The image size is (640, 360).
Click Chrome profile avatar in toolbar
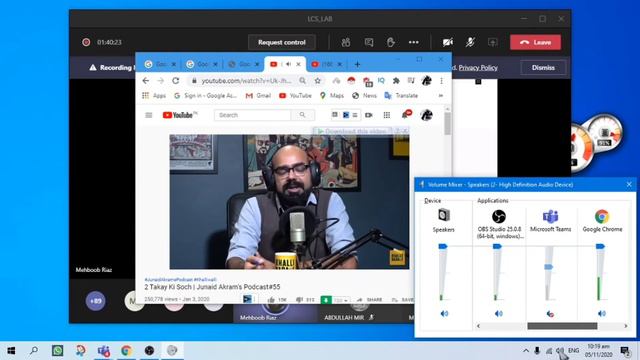[427, 80]
